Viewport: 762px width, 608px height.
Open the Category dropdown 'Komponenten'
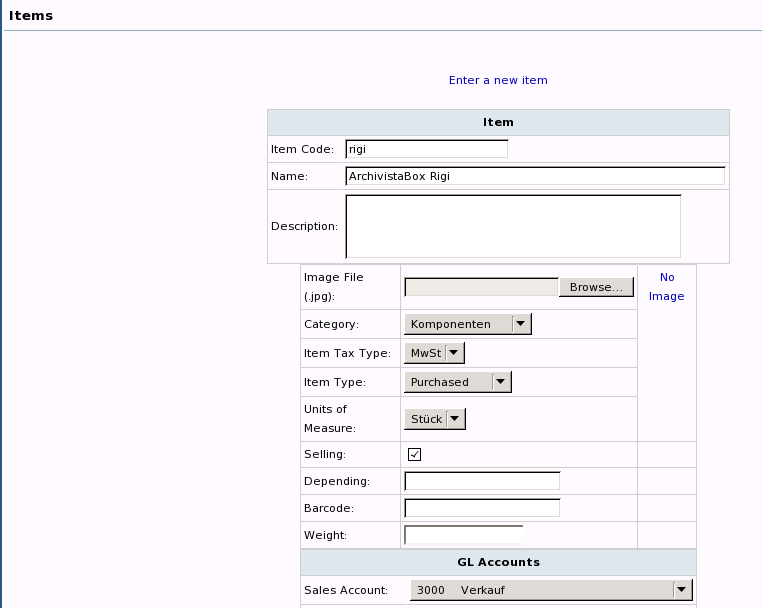point(468,324)
